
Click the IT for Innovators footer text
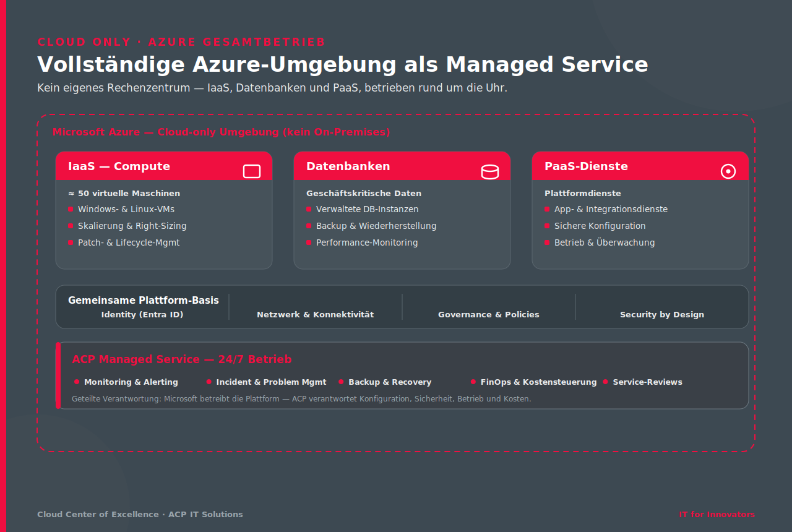click(x=717, y=514)
